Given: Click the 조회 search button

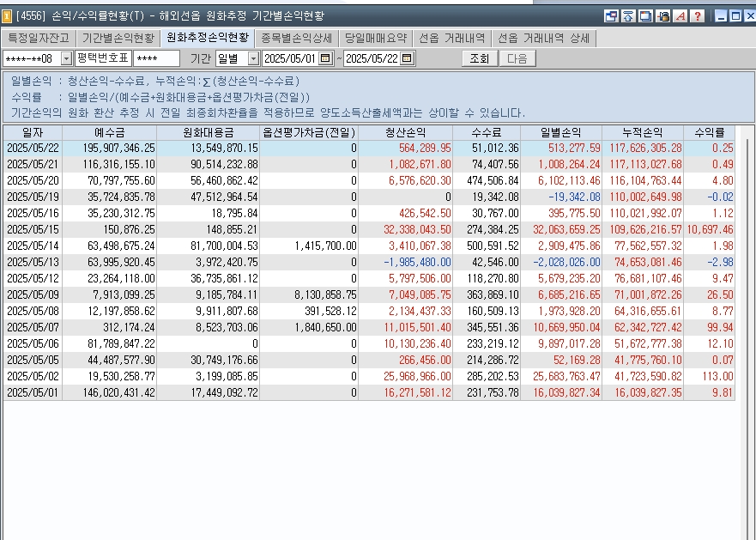Looking at the screenshot, I should pos(479,58).
